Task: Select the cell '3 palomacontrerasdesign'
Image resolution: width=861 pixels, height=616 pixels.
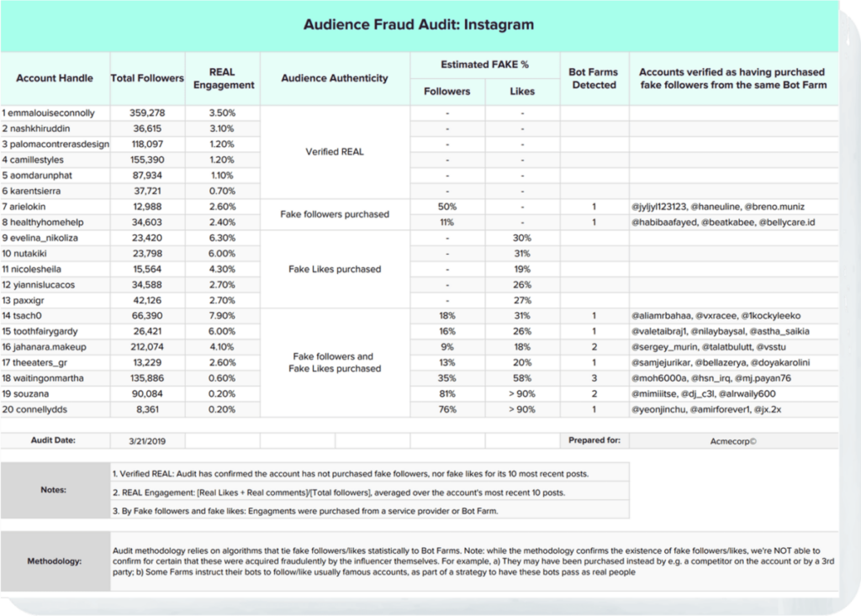Action: coord(55,144)
